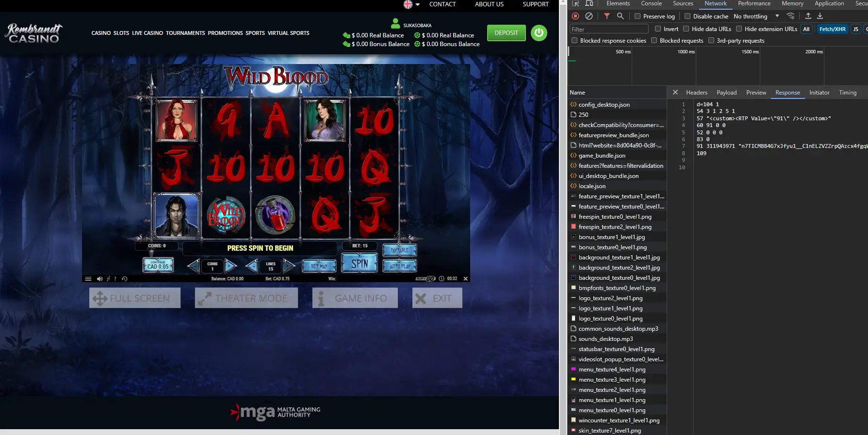868x435 pixels.
Task: Switch to the Performance tab
Action: [754, 3]
